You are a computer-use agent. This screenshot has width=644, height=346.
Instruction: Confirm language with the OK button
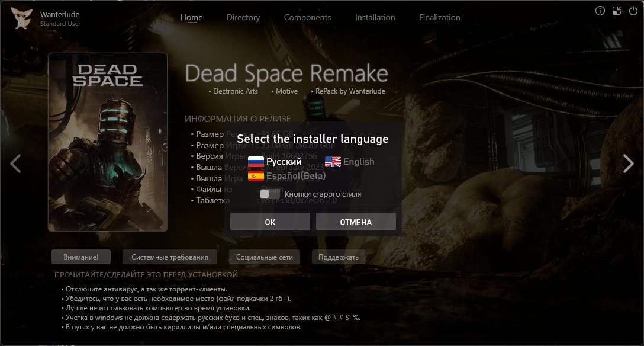coord(270,222)
